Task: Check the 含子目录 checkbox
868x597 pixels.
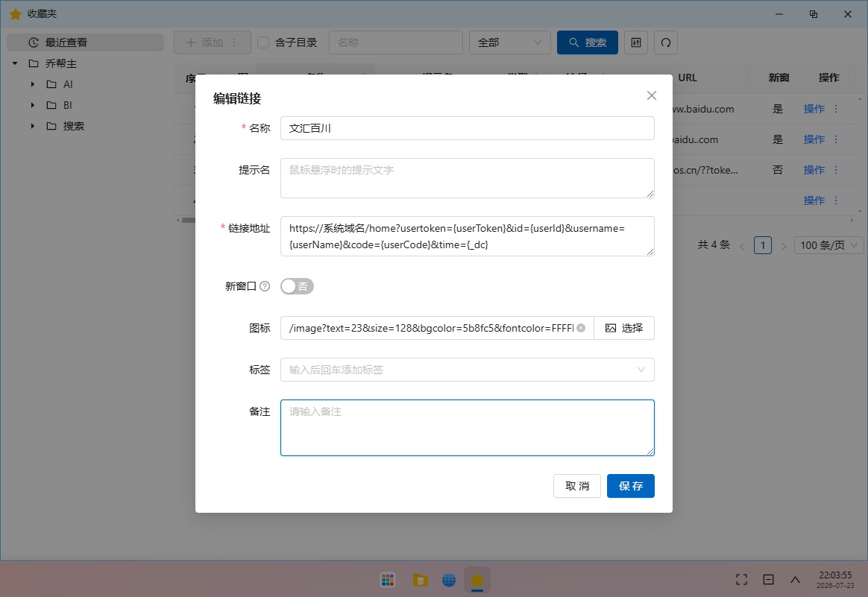Action: (263, 42)
